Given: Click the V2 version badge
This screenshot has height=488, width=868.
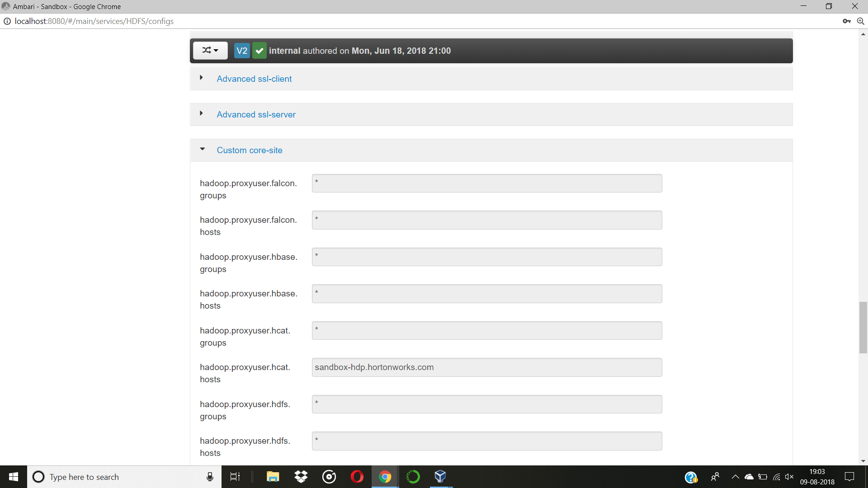Looking at the screenshot, I should [242, 51].
